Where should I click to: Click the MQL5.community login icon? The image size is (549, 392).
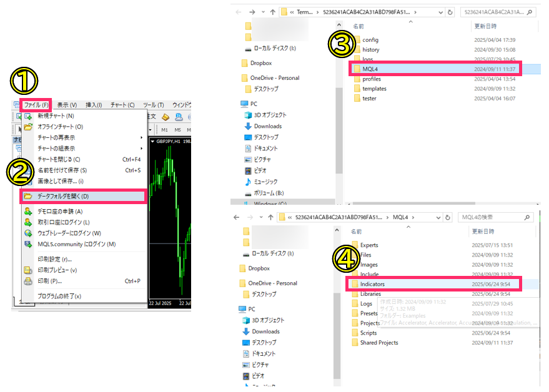tap(27, 244)
